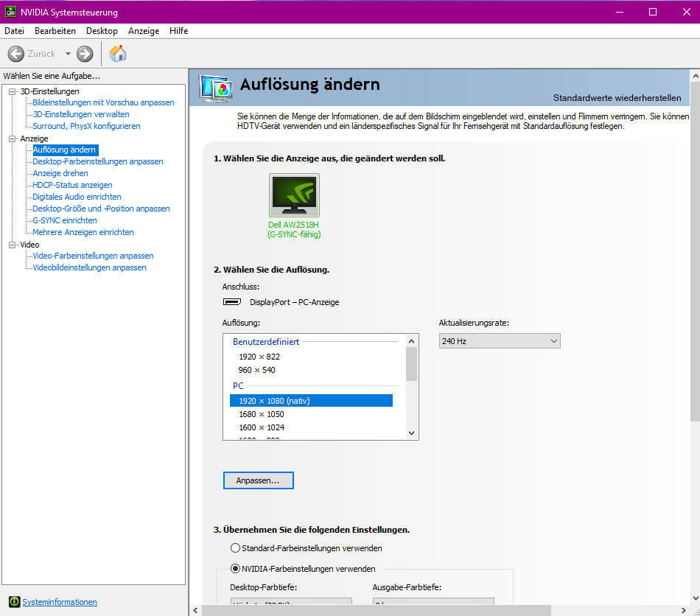Viewport: 700px width, 616px height.
Task: Open the back history dropdown arrow
Action: (x=68, y=54)
